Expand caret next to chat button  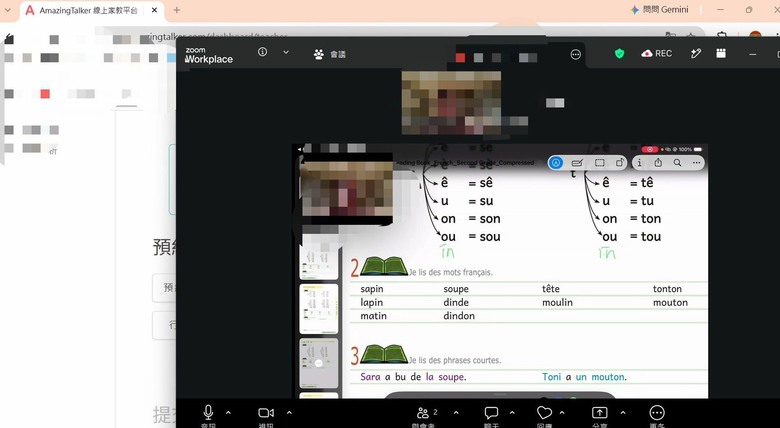click(x=512, y=413)
